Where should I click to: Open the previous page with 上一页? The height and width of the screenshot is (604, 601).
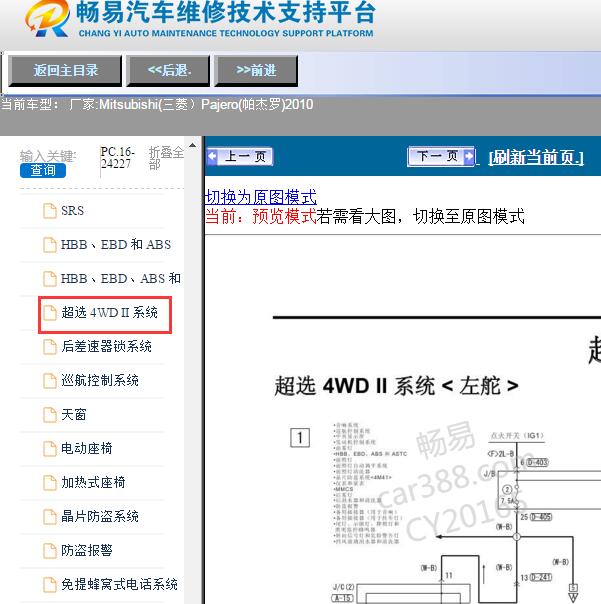pos(240,156)
